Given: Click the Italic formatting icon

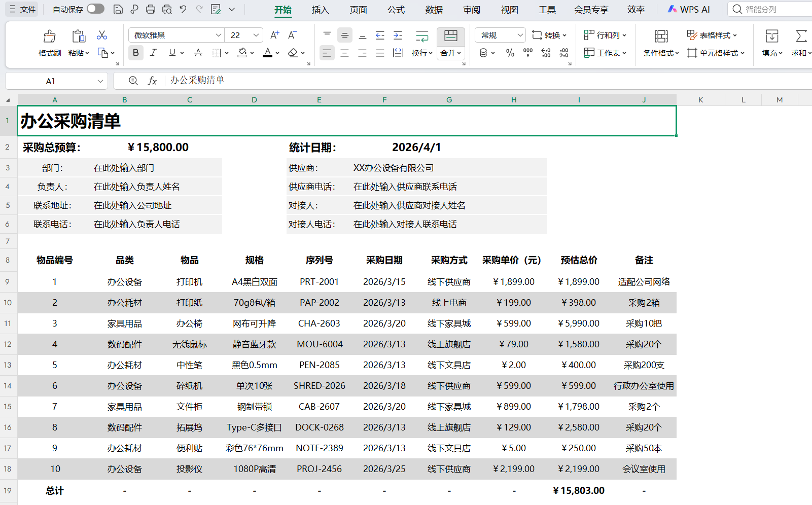Looking at the screenshot, I should [x=153, y=53].
